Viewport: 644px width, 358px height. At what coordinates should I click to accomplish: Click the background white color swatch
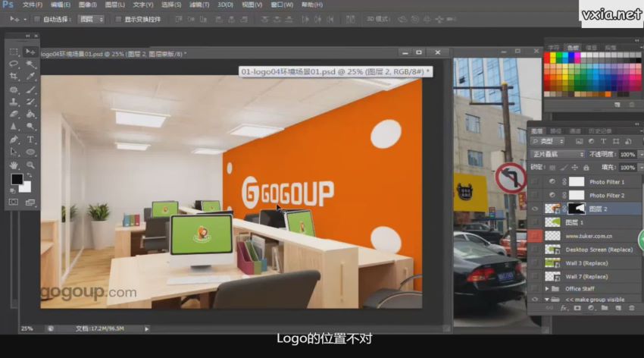click(x=27, y=187)
